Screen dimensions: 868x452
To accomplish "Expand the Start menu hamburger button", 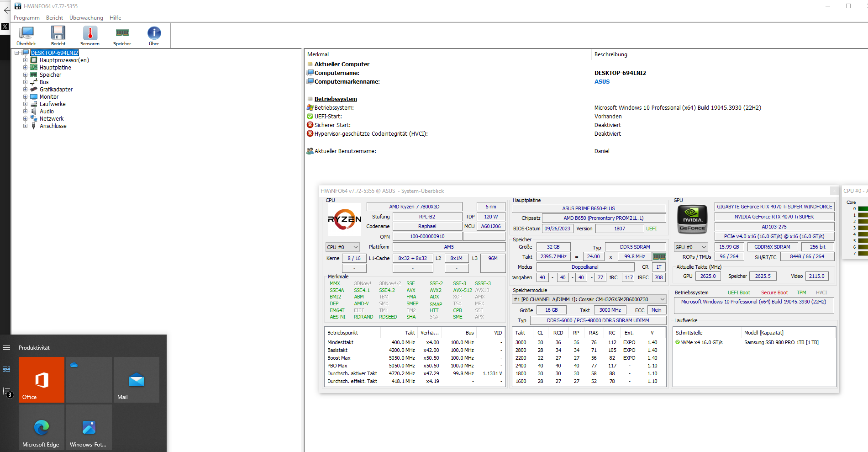I will pyautogui.click(x=6, y=348).
